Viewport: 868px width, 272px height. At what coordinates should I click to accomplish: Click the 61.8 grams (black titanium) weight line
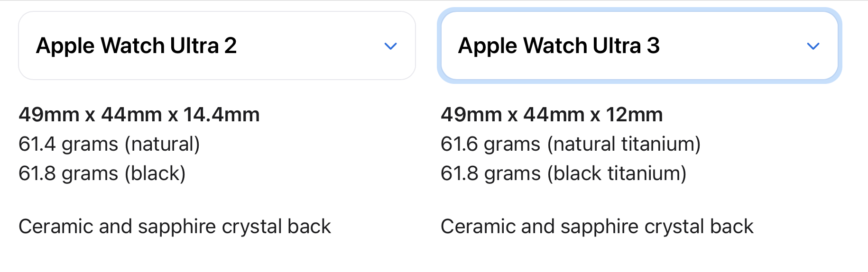(563, 173)
